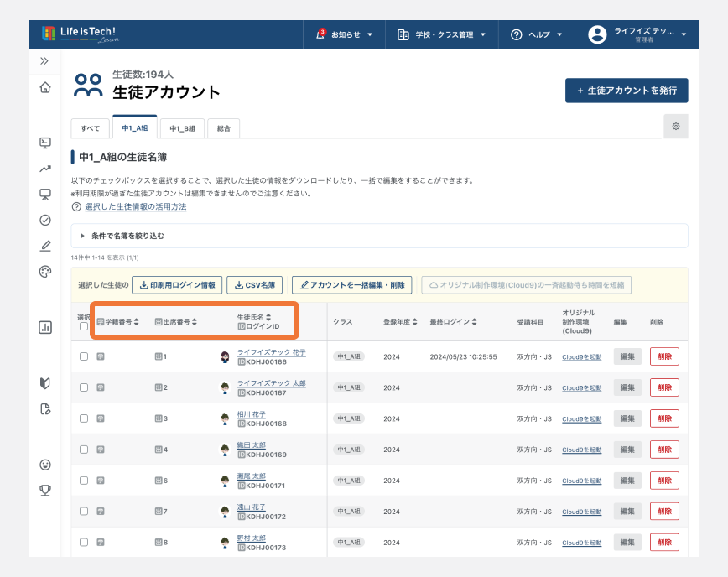Click the 削除 button for KDHJ00167
Viewport: 728px width, 577px height.
coord(663,387)
